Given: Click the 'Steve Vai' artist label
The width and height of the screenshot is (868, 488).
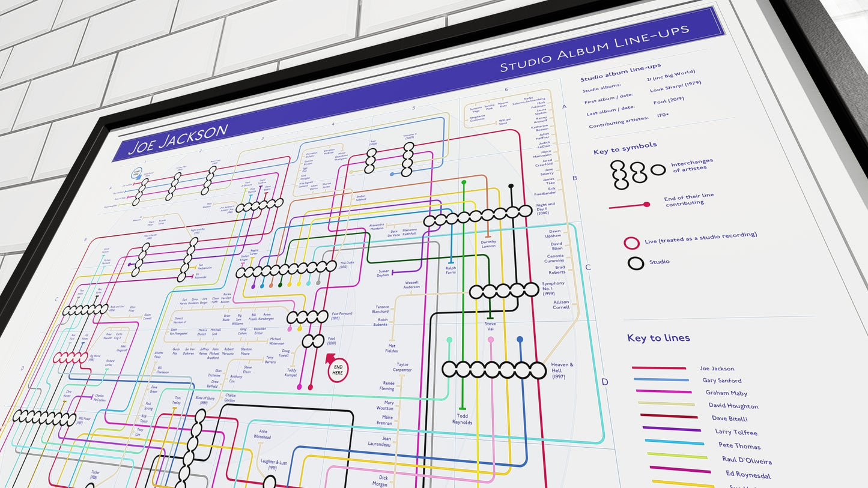Looking at the screenshot, I should tap(490, 327).
